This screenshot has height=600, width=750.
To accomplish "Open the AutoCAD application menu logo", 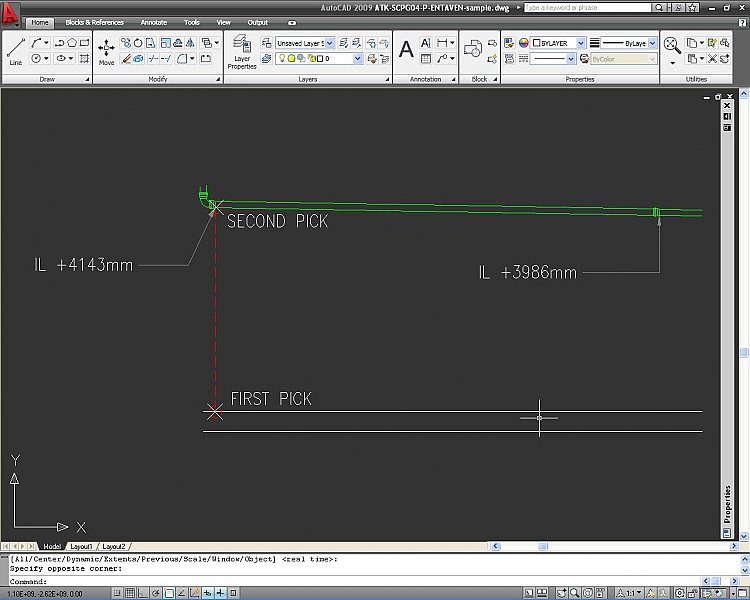I will tap(10, 14).
